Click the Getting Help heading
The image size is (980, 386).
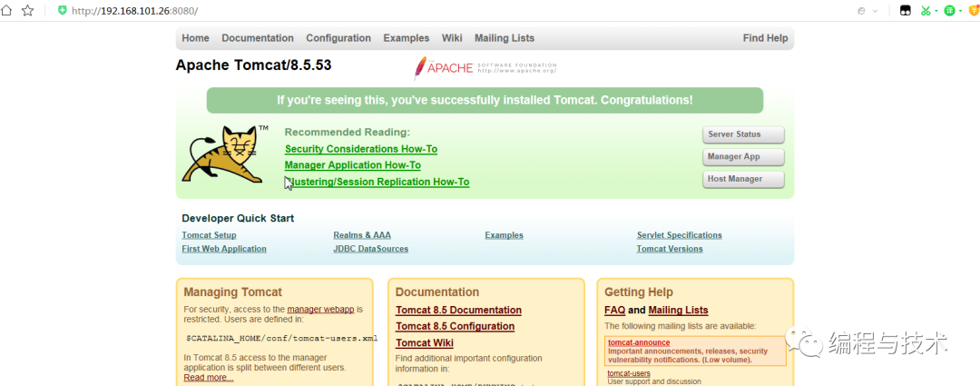639,292
